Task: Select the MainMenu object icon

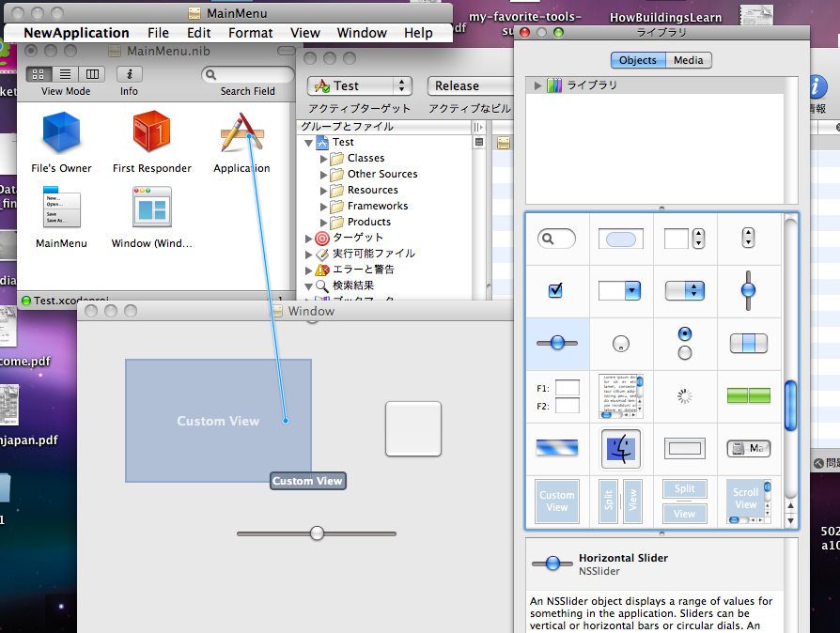Action: pyautogui.click(x=61, y=208)
